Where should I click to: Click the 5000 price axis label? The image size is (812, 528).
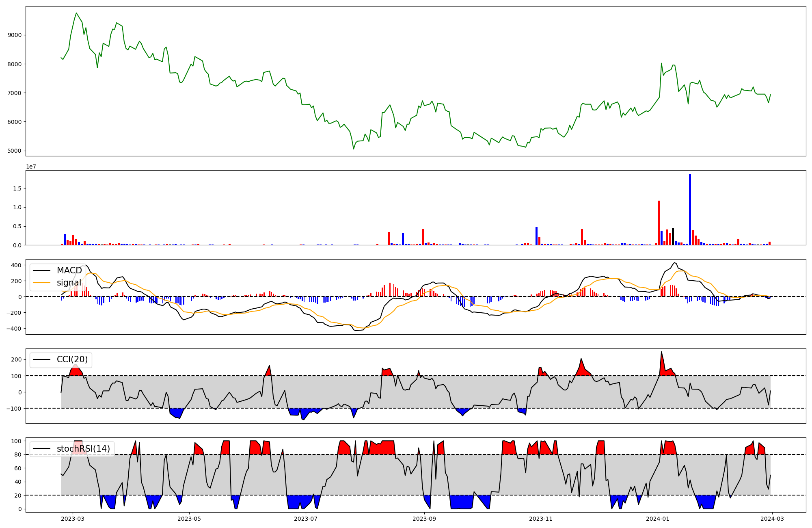click(14, 151)
